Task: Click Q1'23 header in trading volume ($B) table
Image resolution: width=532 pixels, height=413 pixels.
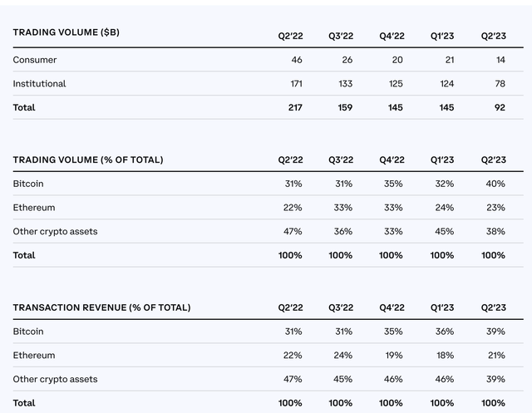Action: [x=442, y=36]
